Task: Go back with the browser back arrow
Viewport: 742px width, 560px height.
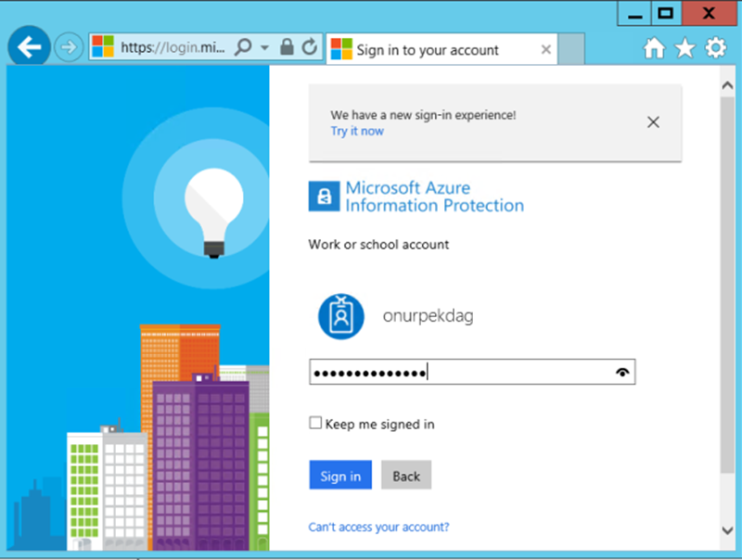Action: tap(29, 46)
